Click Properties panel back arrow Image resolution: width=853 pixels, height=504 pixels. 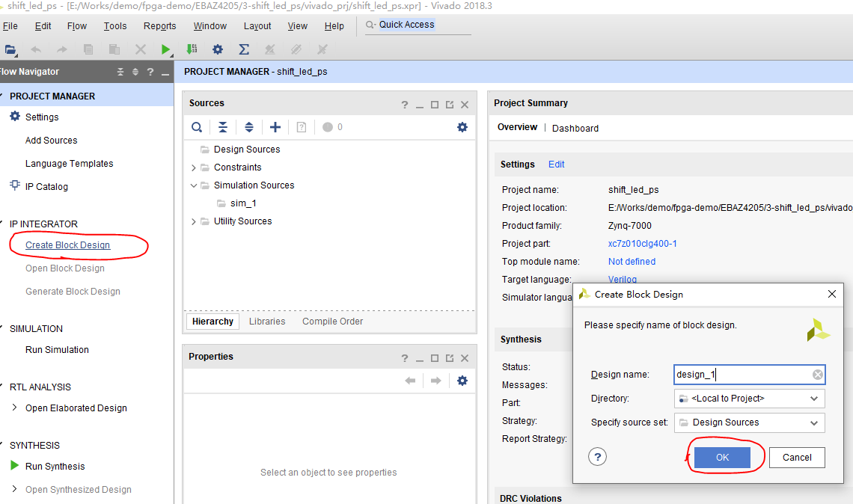click(410, 381)
